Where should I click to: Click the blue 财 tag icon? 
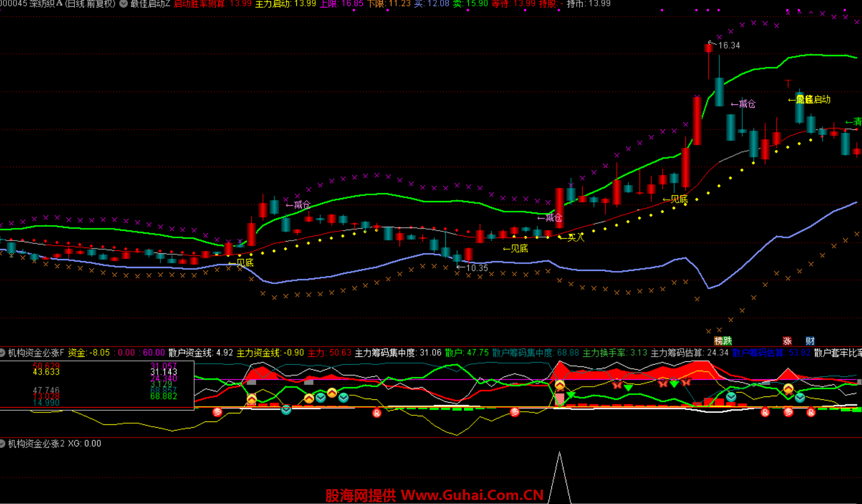point(810,341)
